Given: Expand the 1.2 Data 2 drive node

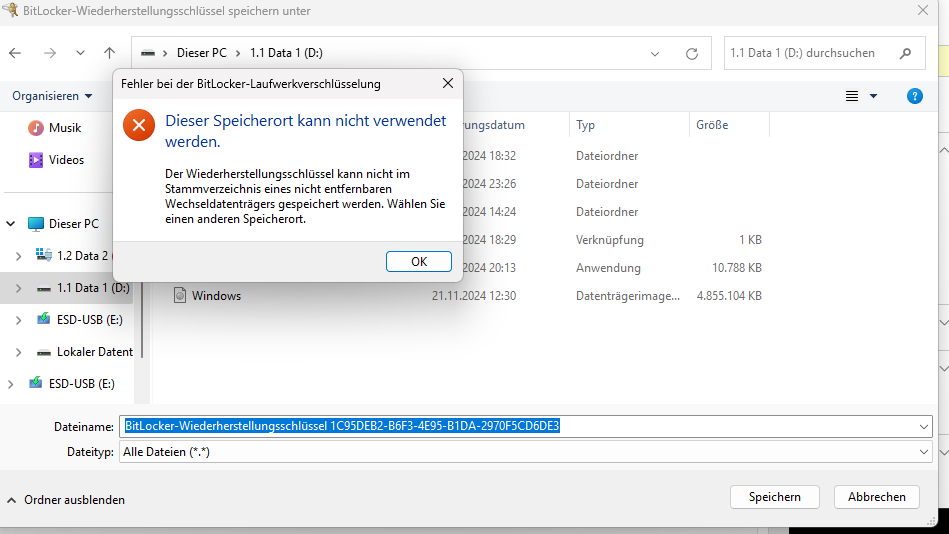Looking at the screenshot, I should 19,256.
